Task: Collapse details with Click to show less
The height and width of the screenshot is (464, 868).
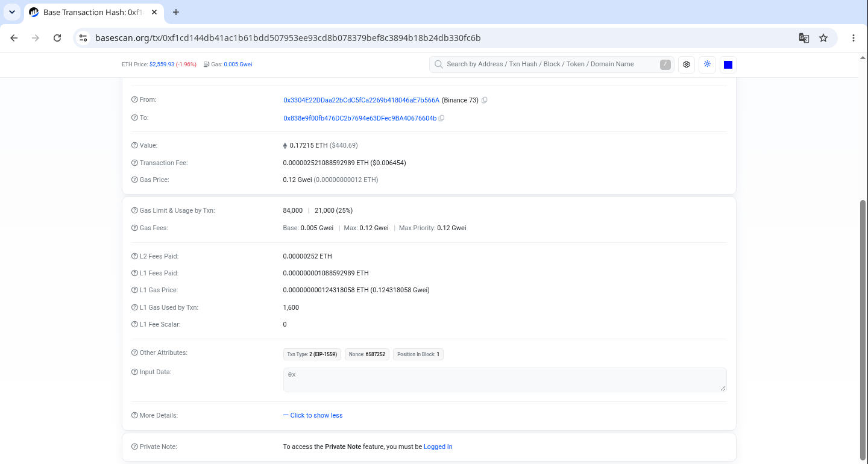Action: point(313,415)
